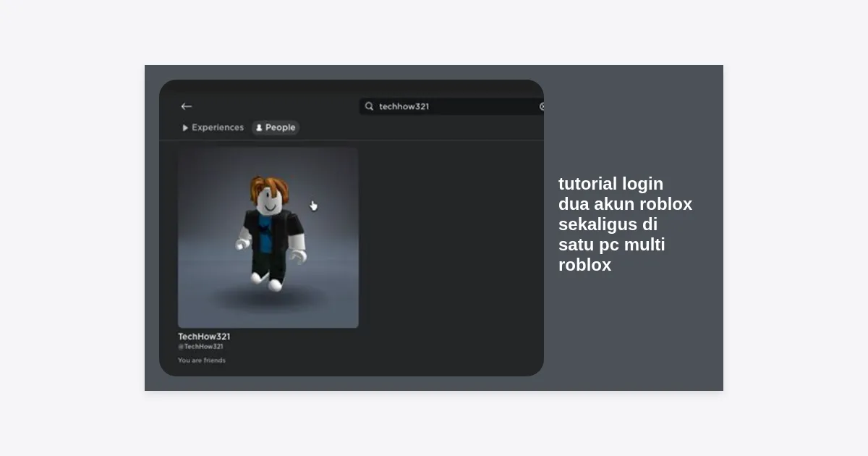This screenshot has height=456, width=868.
Task: Click the magnifying glass search icon
Action: pyautogui.click(x=369, y=106)
